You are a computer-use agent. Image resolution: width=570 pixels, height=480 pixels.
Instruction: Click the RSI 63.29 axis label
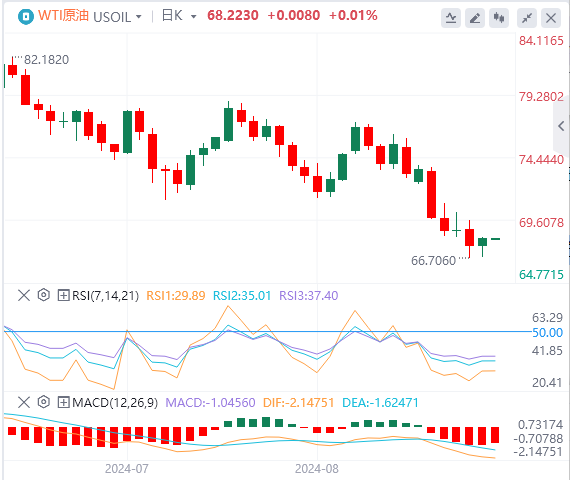[x=547, y=318]
